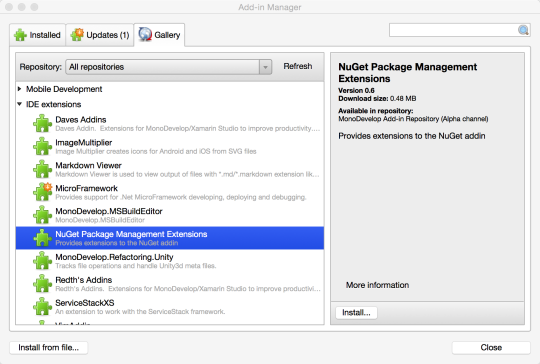Click the Markdown Viewer puzzle icon
Viewport: 540px width, 364px height.
coord(42,169)
